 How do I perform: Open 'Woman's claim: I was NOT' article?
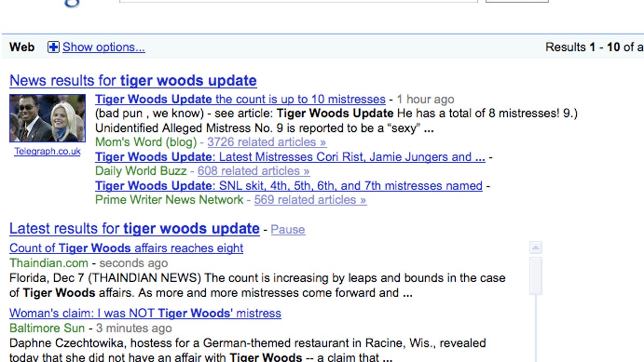(145, 313)
